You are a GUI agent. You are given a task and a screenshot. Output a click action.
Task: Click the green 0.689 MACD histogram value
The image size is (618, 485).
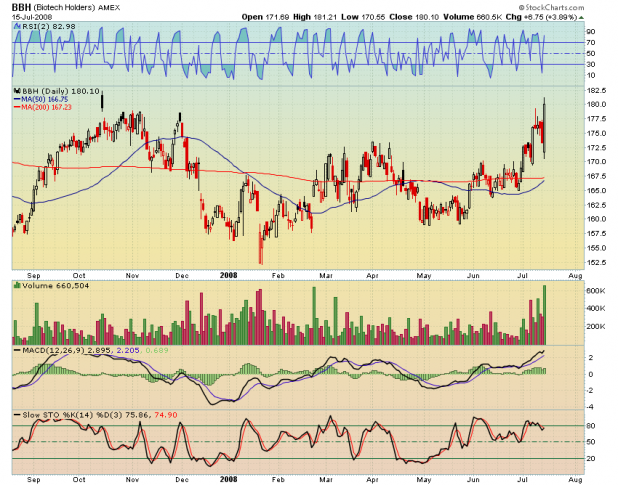(x=156, y=350)
